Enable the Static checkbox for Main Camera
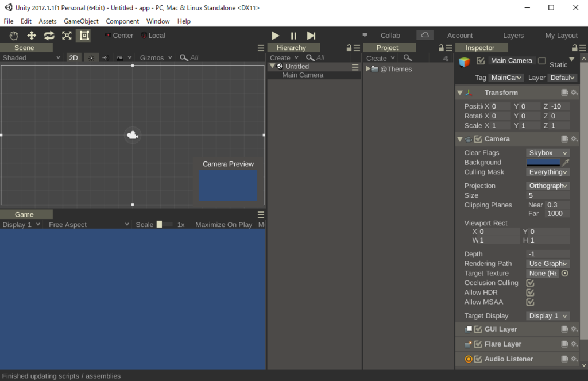Image resolution: width=588 pixels, height=381 pixels. [541, 60]
